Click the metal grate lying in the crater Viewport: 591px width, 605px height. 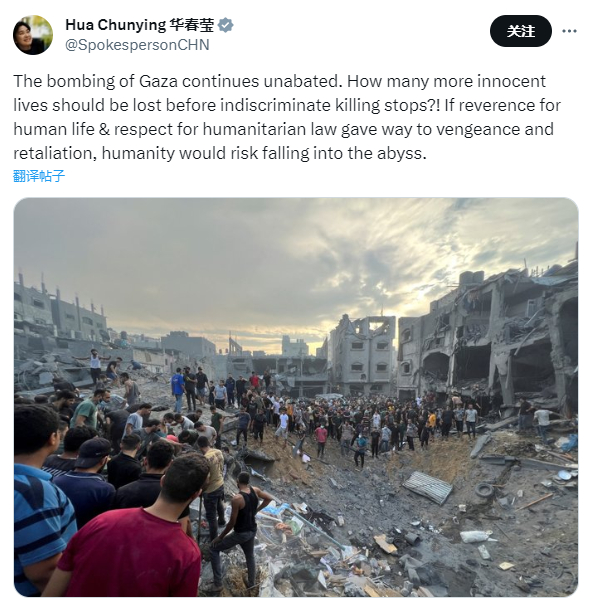coord(427,487)
